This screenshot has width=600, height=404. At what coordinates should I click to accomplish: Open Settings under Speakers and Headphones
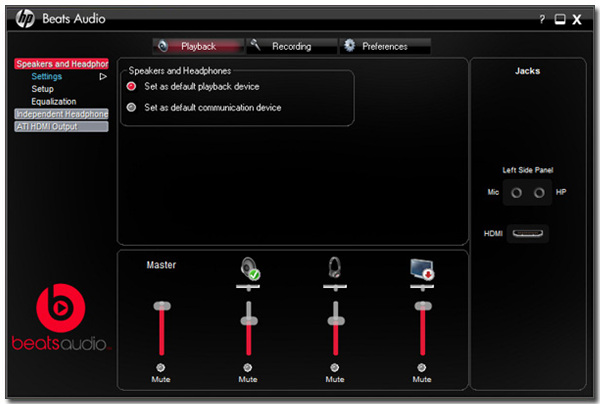tap(47, 77)
